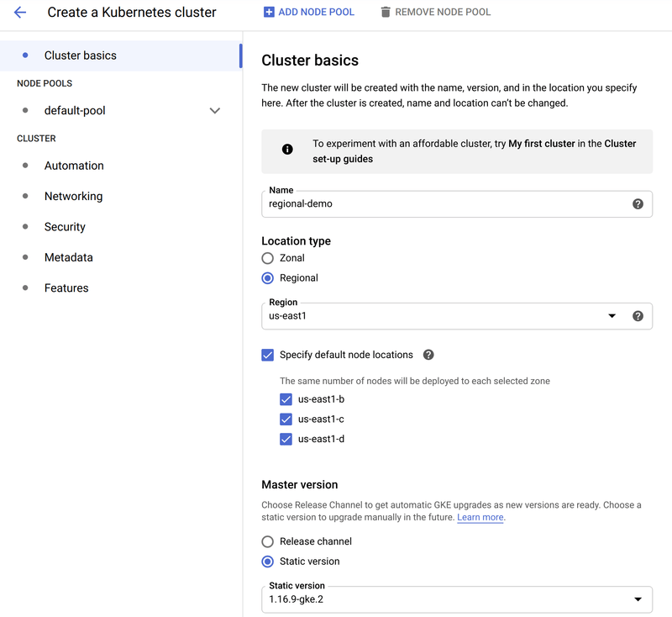This screenshot has width=672, height=617.
Task: Click the status dot next to Cluster basics
Action: 25,55
